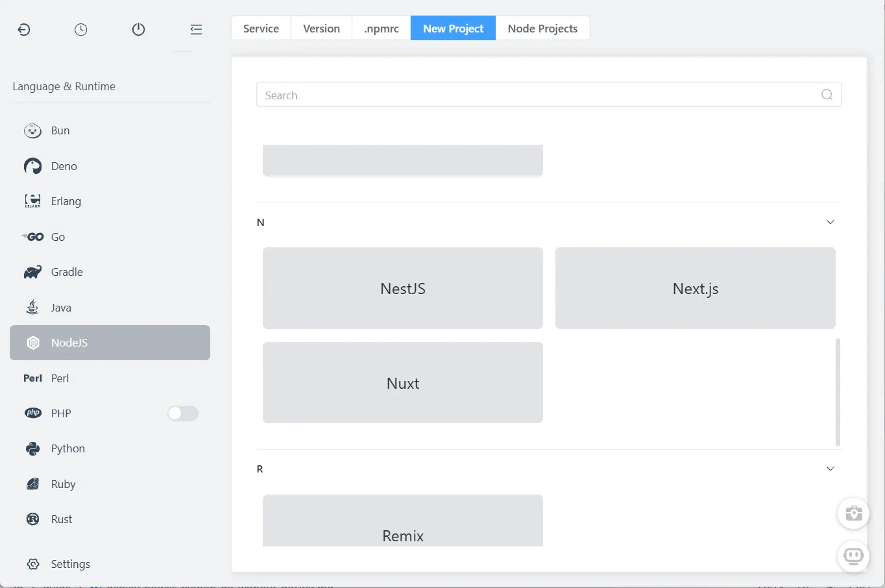Screen dimensions: 885x588
Task: Collapse the R section chevron
Action: (830, 469)
